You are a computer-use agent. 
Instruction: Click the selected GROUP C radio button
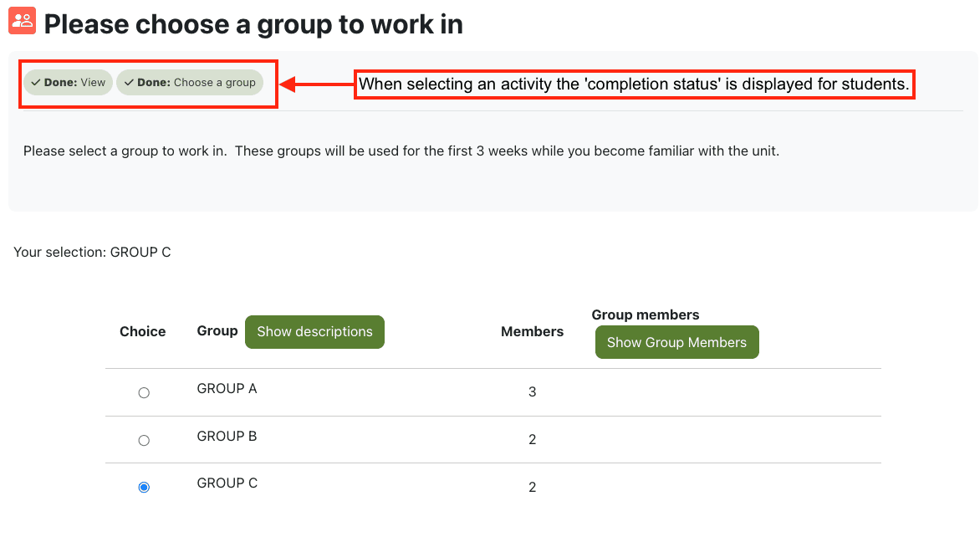(x=144, y=487)
